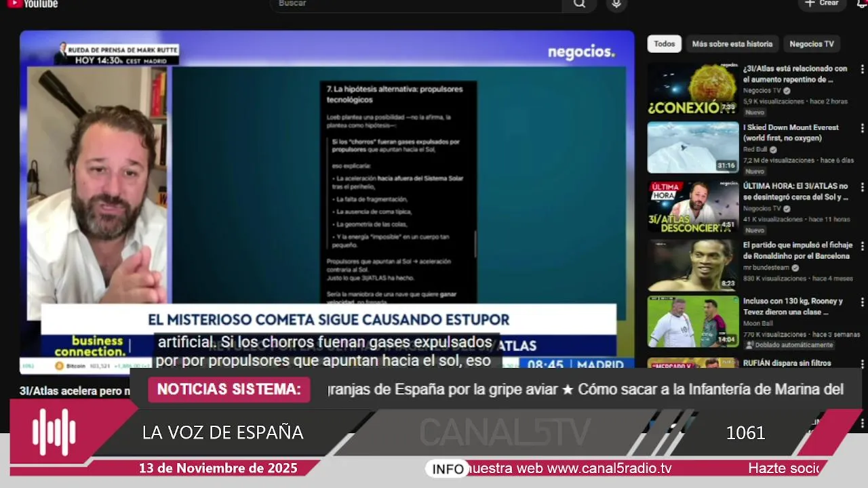The width and height of the screenshot is (868, 488).
Task: Click the 'LA VOZ DE ESPAÑA' label
Action: point(223,432)
